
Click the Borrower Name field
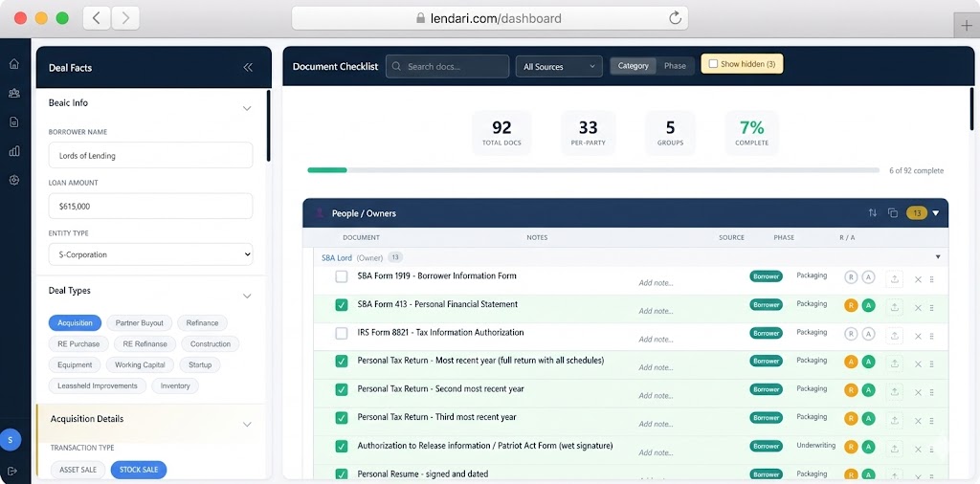point(150,155)
